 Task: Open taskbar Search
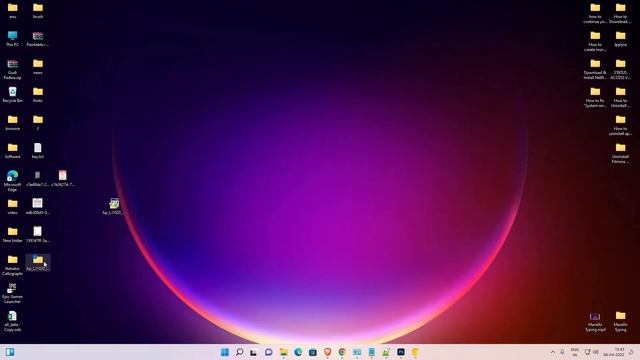point(240,352)
